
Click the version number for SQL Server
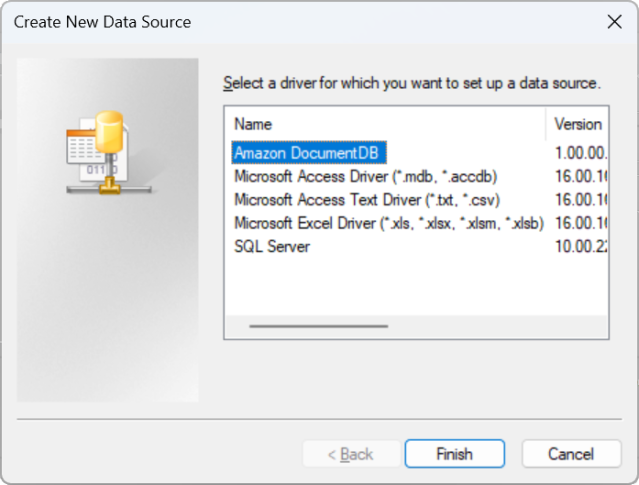(580, 246)
